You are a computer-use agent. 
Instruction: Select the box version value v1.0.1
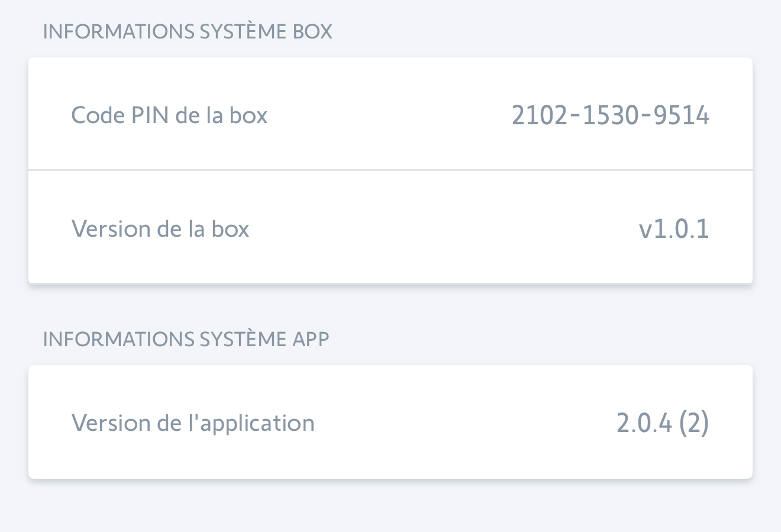[674, 229]
